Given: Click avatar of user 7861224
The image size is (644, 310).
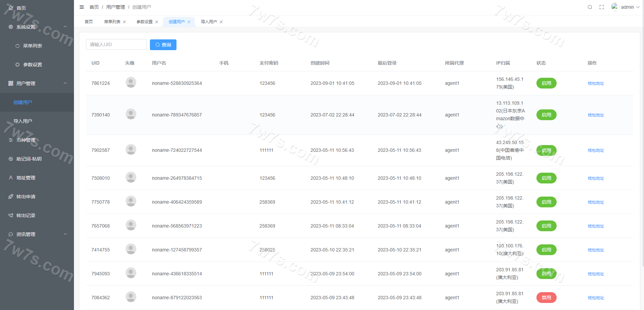Looking at the screenshot, I should point(131,82).
